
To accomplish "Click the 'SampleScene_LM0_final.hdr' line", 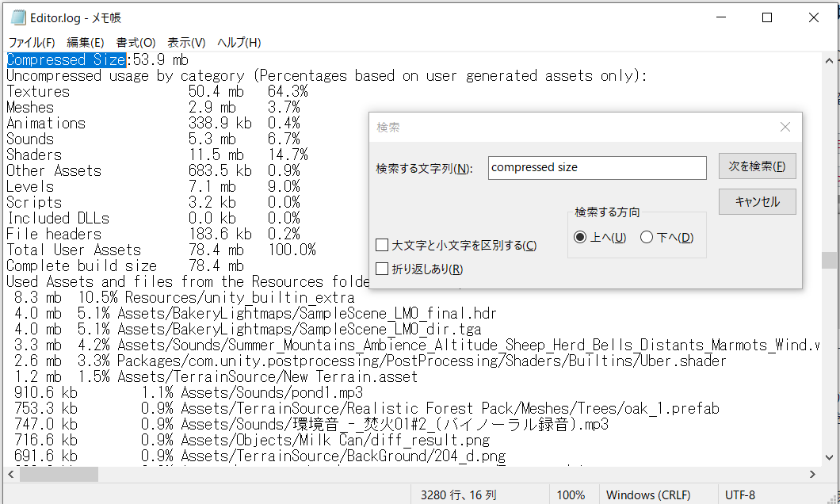I will [x=255, y=313].
